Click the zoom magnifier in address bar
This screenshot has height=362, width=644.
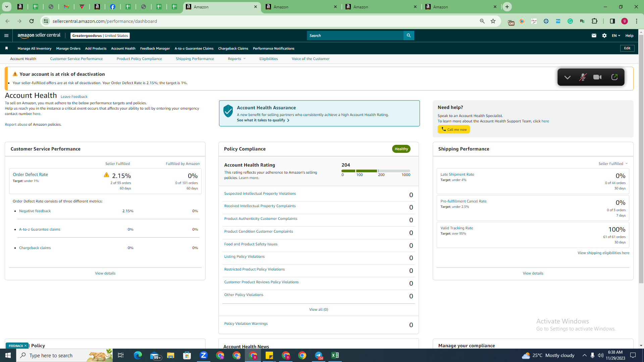482,21
